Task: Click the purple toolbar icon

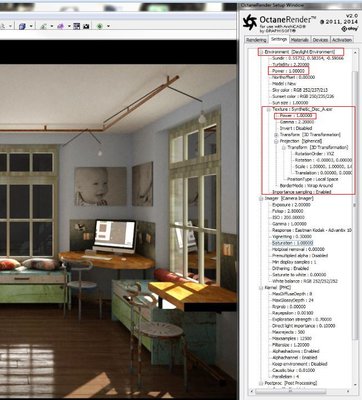Action: [60, 26]
